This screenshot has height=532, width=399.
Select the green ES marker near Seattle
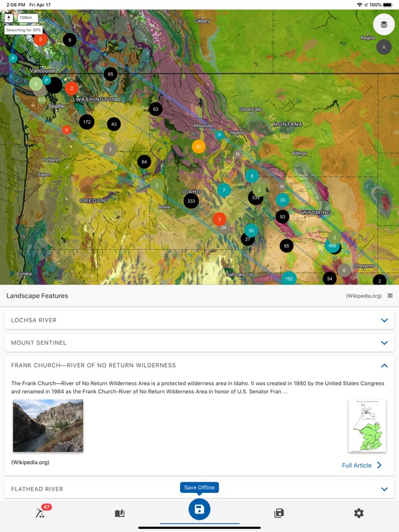[42, 100]
